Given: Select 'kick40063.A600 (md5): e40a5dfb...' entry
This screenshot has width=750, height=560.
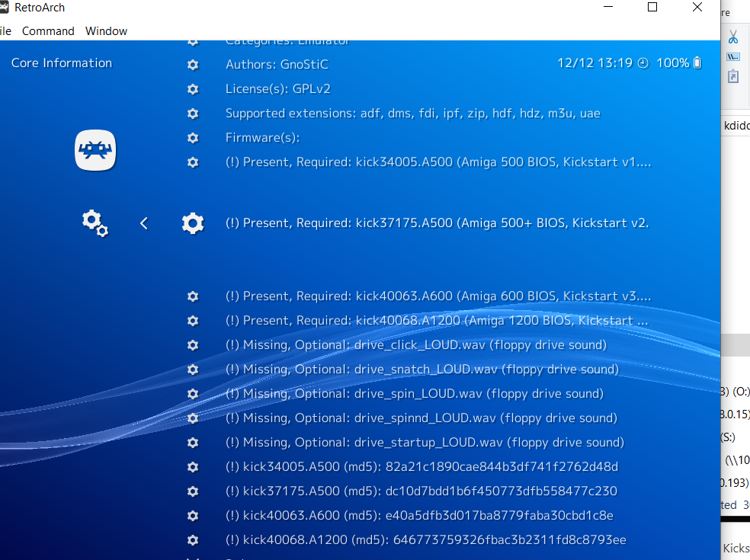Looking at the screenshot, I should click(x=419, y=516).
